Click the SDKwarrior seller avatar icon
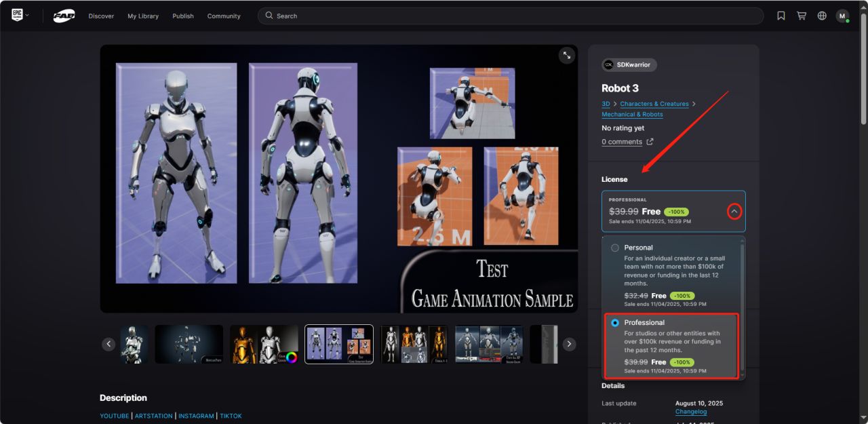The width and height of the screenshot is (868, 424). (x=608, y=64)
